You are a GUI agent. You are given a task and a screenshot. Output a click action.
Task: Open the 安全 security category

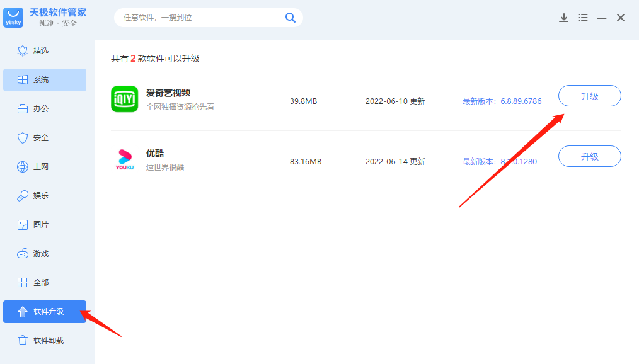[45, 138]
